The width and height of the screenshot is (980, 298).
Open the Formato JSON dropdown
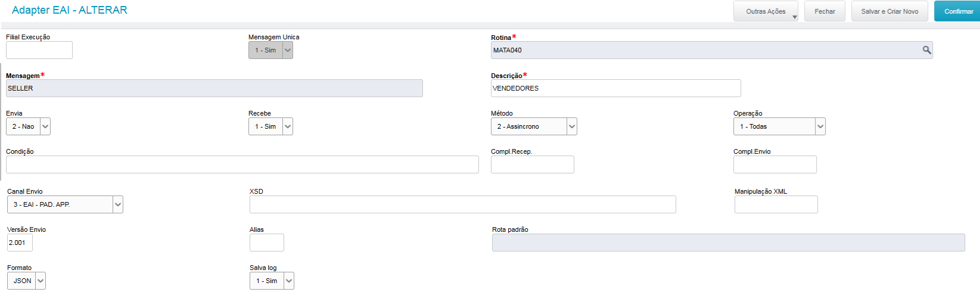click(41, 281)
